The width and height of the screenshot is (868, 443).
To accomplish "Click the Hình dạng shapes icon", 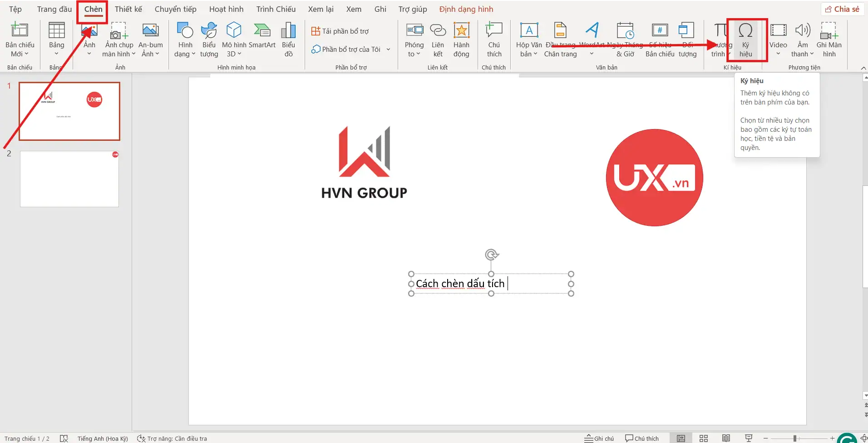I will pos(185,30).
